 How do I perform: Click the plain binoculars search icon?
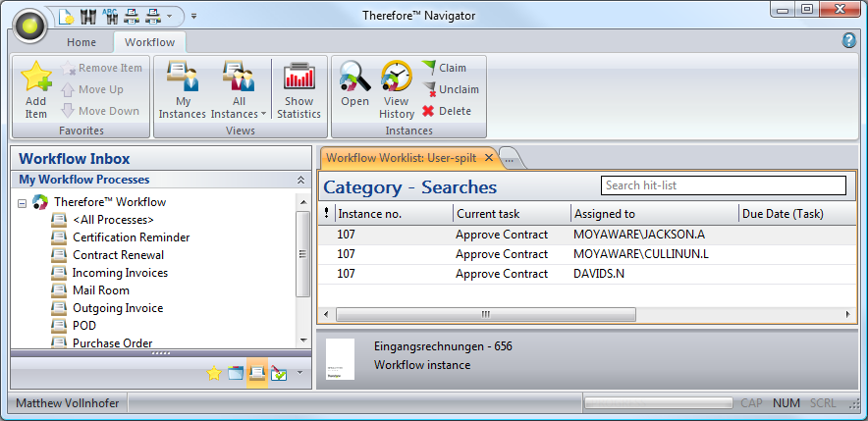tap(88, 16)
